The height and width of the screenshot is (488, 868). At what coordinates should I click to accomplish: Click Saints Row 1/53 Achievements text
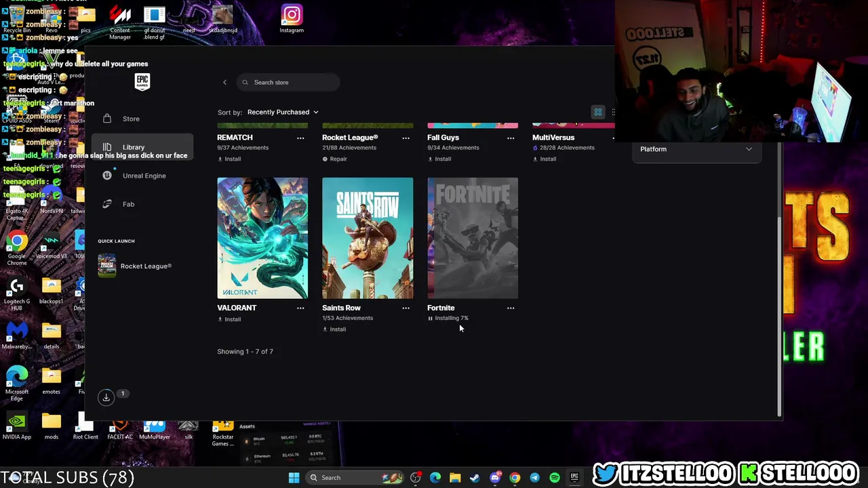tap(347, 319)
